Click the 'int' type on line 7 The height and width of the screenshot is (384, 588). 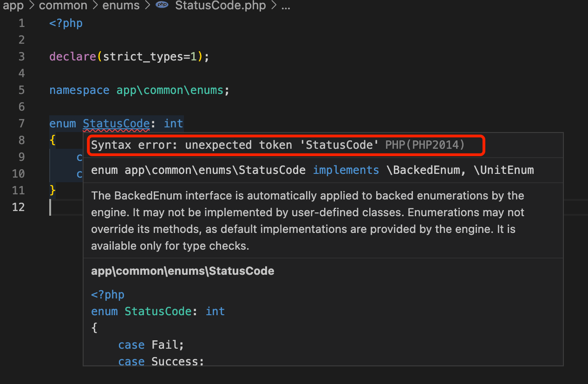click(174, 124)
